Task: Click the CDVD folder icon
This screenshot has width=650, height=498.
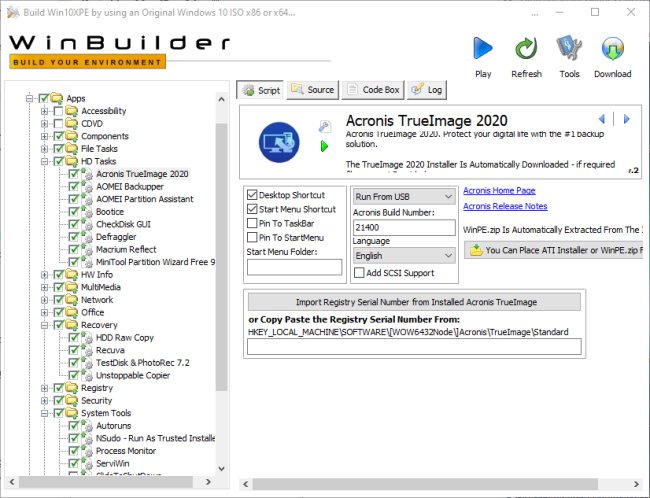Action: click(72, 124)
